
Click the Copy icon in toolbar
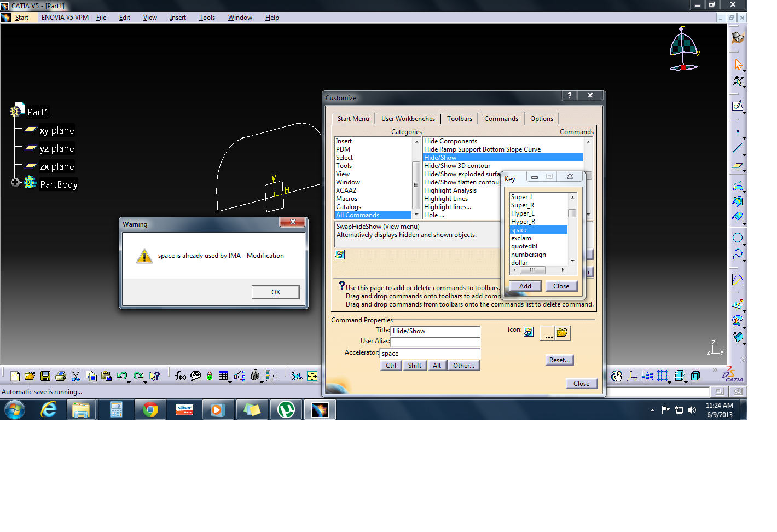point(91,376)
